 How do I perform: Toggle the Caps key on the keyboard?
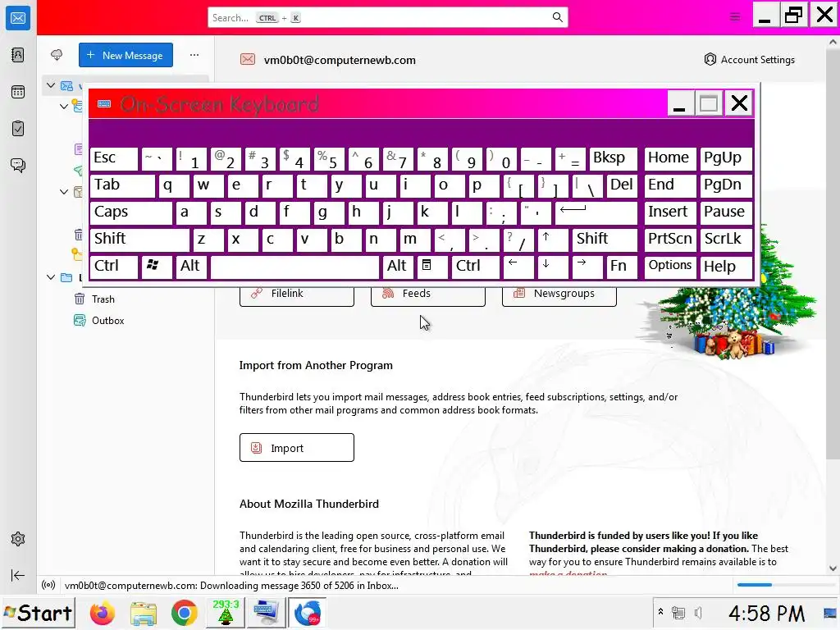click(x=130, y=212)
